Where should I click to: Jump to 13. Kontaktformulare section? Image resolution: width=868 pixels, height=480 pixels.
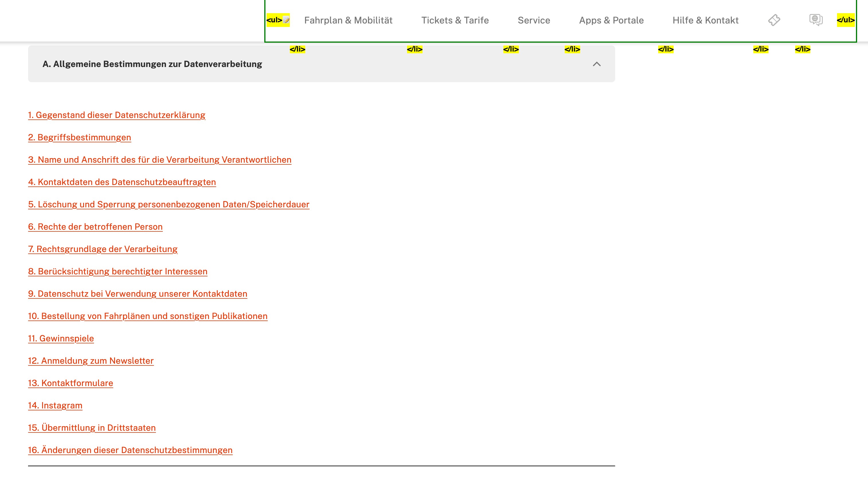coord(71,383)
